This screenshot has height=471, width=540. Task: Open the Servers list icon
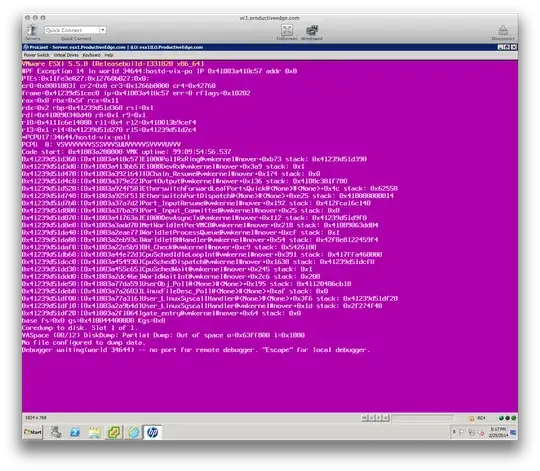tap(32, 30)
